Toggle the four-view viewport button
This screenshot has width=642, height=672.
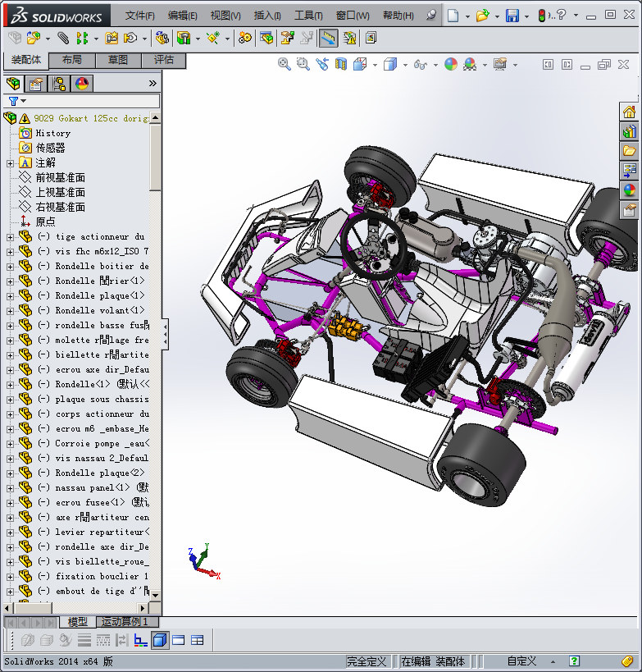point(197,640)
